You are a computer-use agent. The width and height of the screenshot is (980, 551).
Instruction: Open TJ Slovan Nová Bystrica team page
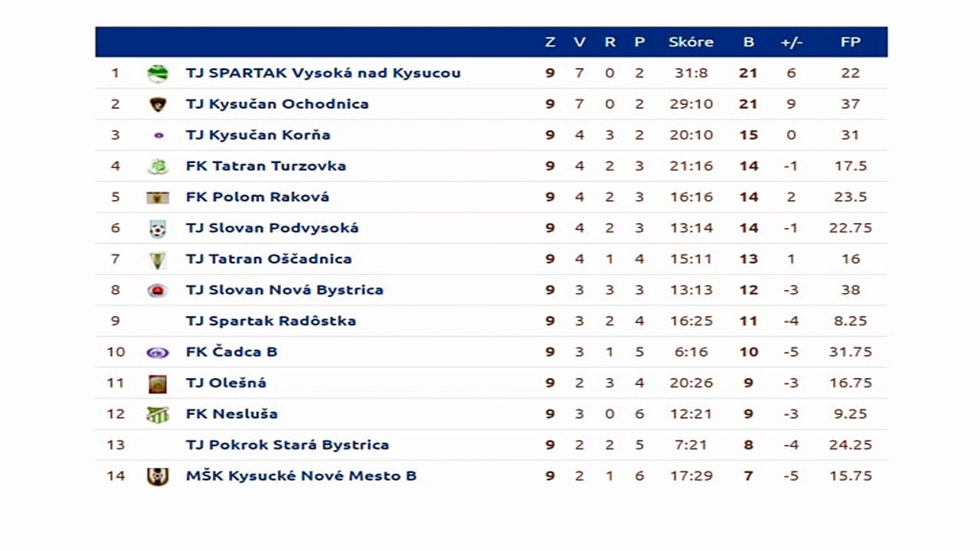click(285, 290)
